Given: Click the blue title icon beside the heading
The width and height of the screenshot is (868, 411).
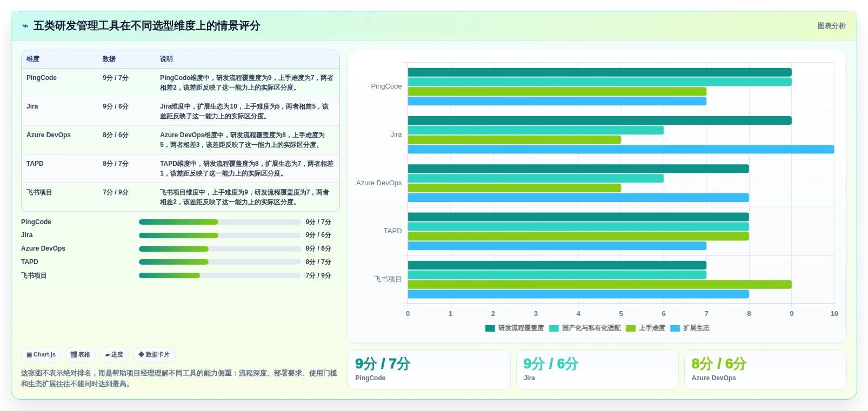Looking at the screenshot, I should [25, 26].
